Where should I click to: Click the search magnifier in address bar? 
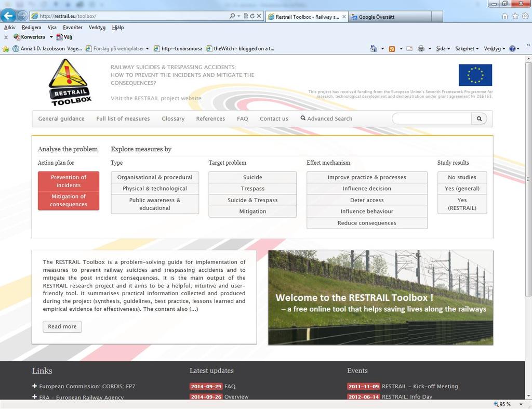[232, 16]
